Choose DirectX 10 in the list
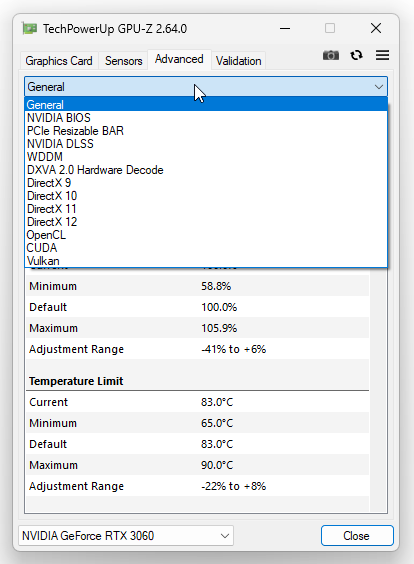 [206, 196]
